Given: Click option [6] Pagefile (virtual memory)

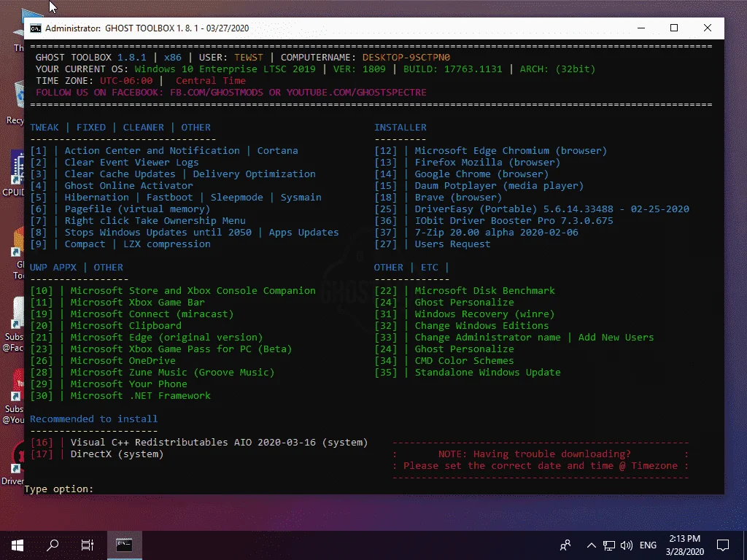Looking at the screenshot, I should (120, 209).
